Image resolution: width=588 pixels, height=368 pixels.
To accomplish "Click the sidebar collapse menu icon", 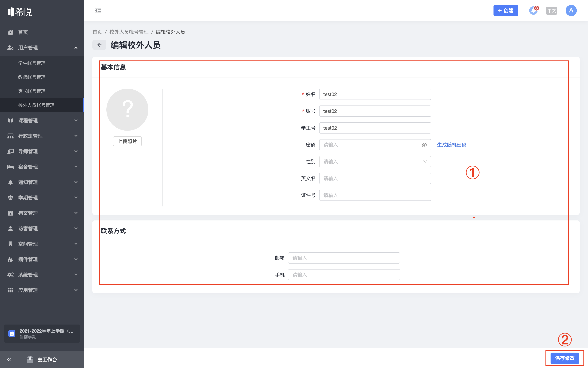I will tap(98, 11).
